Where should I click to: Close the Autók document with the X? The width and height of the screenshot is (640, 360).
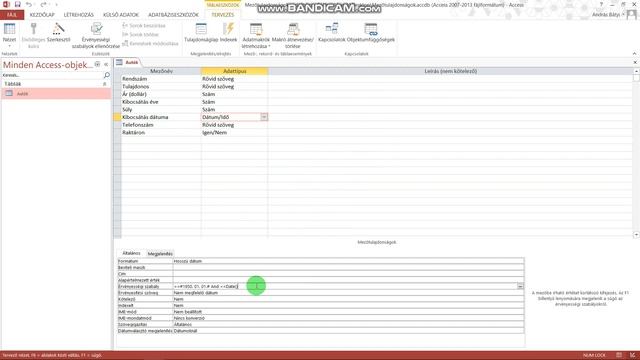point(635,62)
